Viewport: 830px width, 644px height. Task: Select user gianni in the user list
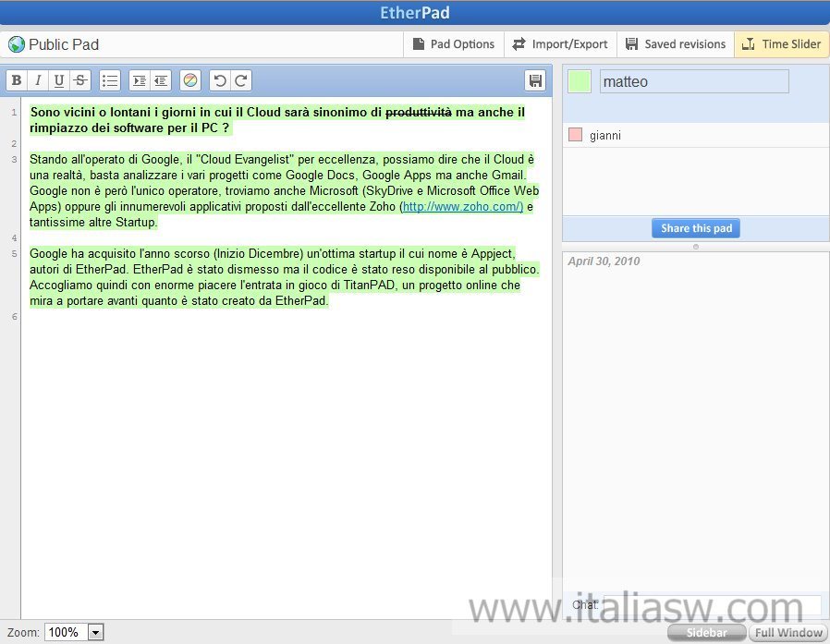[696, 135]
